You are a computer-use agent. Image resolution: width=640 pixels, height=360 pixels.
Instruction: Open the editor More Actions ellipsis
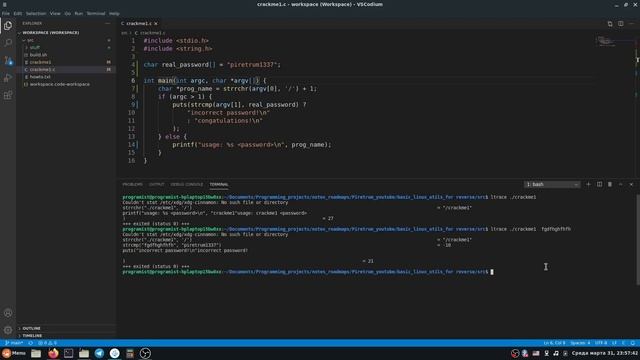(631, 24)
